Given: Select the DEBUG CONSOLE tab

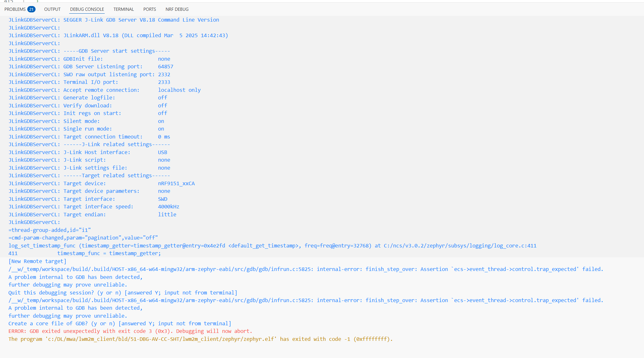Looking at the screenshot, I should tap(87, 9).
